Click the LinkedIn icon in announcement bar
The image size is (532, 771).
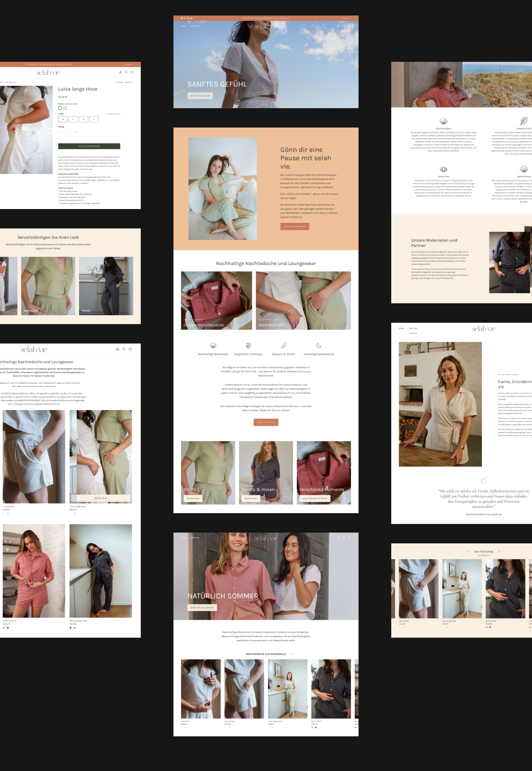point(192,18)
